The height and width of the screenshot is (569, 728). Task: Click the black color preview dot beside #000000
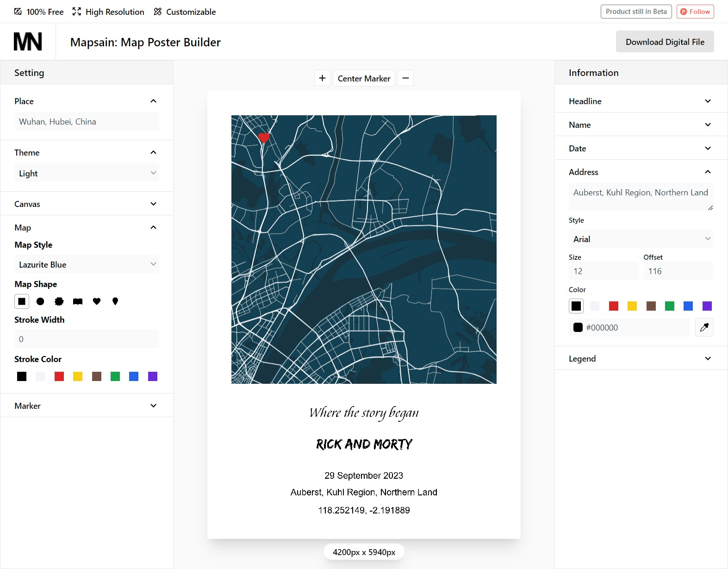click(x=578, y=327)
